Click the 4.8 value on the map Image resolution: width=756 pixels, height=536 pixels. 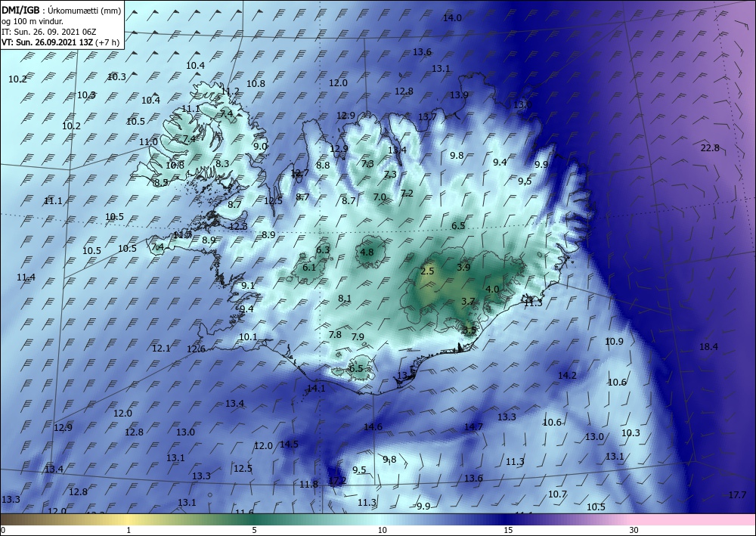point(367,252)
